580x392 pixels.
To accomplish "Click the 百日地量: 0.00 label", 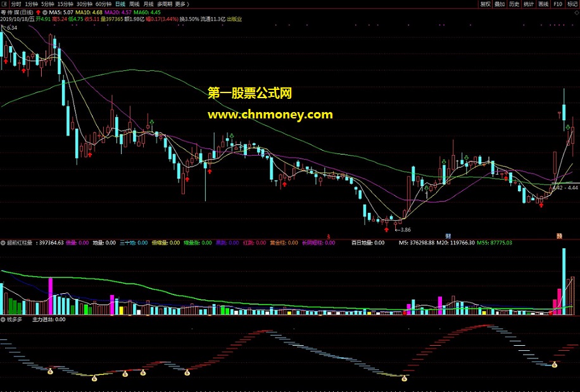I will pyautogui.click(x=368, y=243).
